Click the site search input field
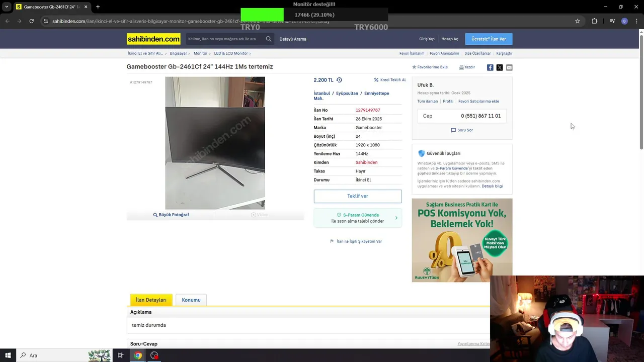644x362 pixels. 224,39
